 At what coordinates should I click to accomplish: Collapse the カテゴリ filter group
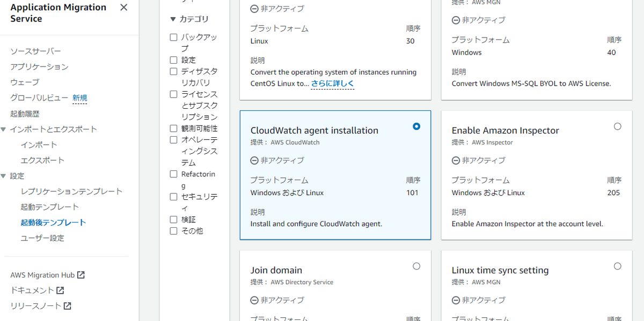173,19
